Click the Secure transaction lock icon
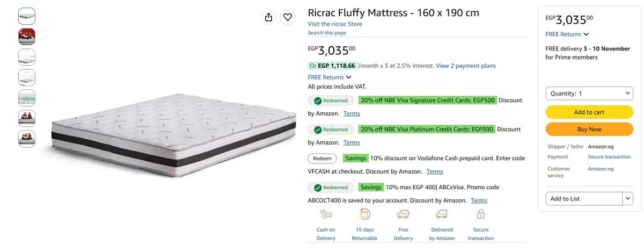Viewport: 644px width, 251px height. (480, 214)
